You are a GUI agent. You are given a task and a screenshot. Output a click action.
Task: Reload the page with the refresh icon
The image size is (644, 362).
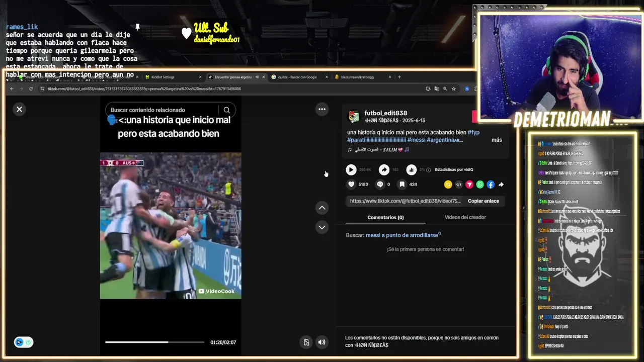pos(31,89)
